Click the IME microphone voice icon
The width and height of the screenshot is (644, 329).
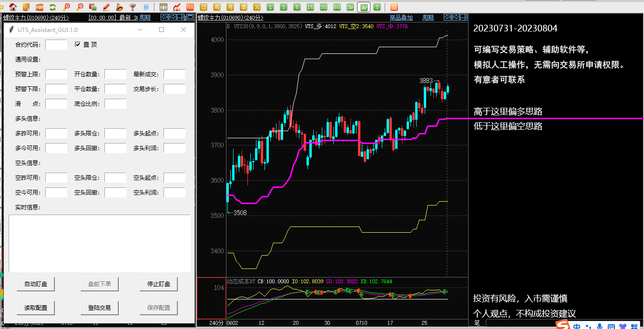[x=600, y=327]
